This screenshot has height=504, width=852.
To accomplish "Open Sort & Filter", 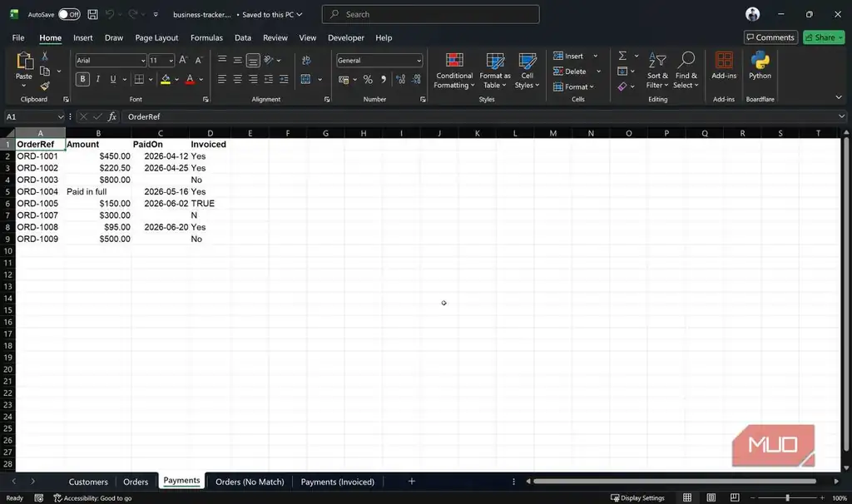I will point(657,71).
